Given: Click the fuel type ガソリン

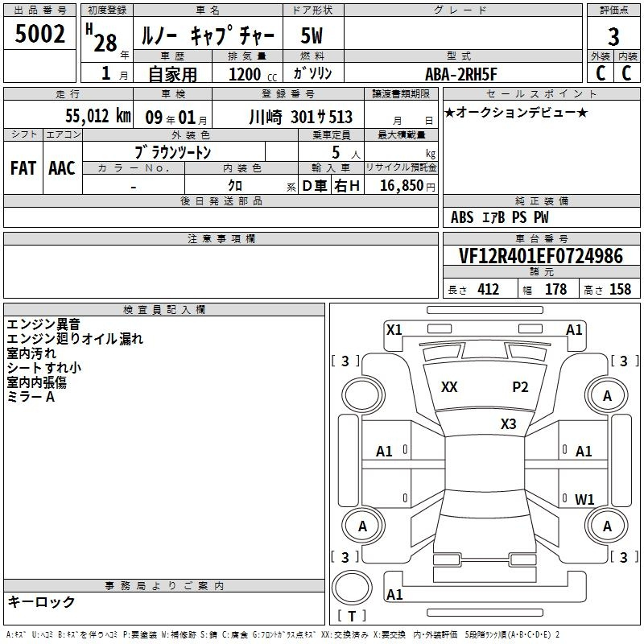Looking at the screenshot, I should (x=312, y=73).
